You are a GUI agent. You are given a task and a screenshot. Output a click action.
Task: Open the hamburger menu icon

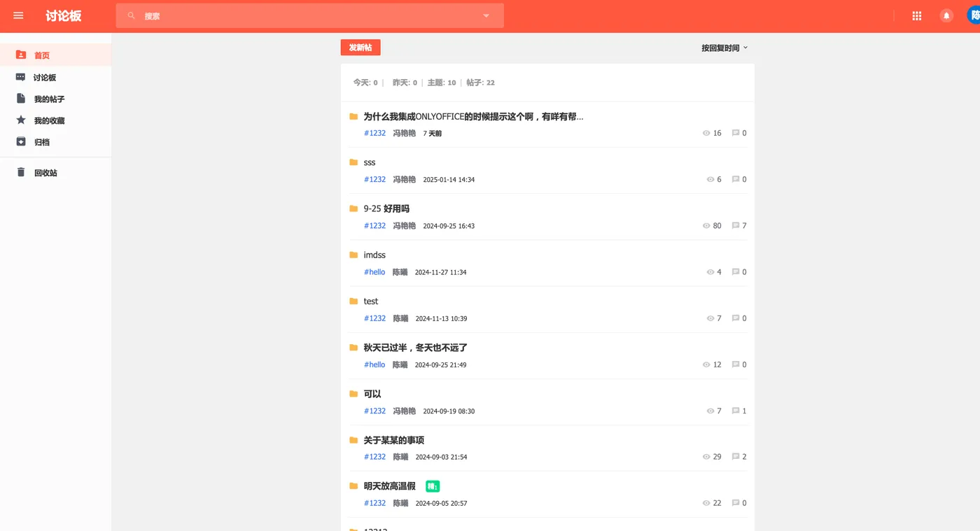click(x=18, y=15)
